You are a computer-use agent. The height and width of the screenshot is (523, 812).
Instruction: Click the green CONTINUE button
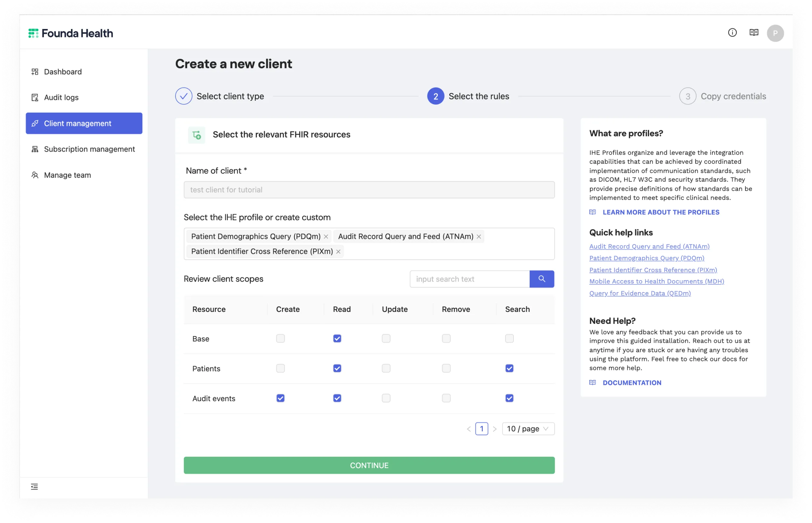(369, 465)
